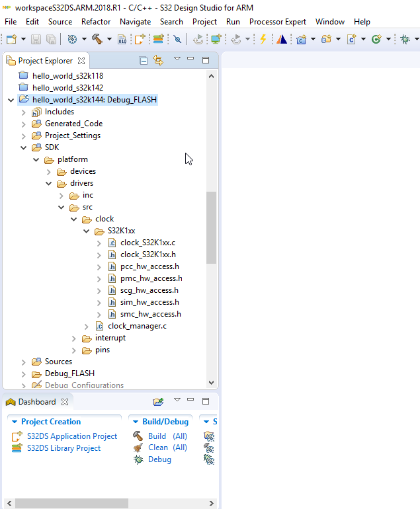Screen dimensions: 420x509
Task: Open the Navigate menu
Action: click(135, 22)
